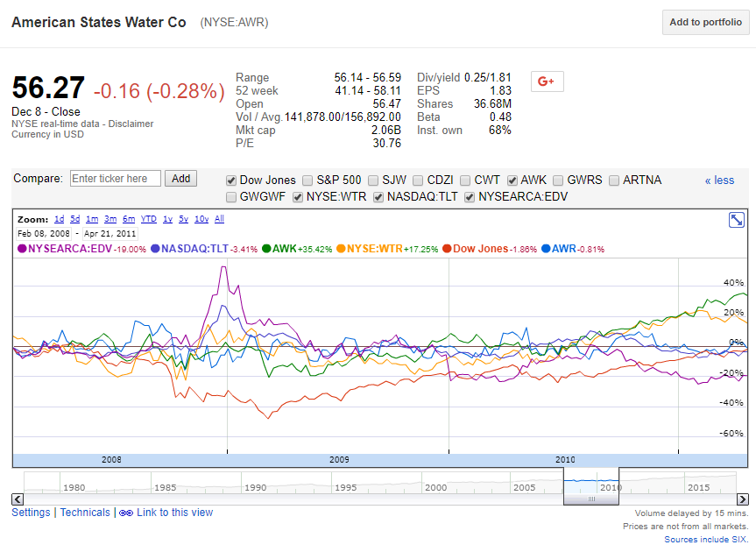Disable the NASDAQ:TLT comparison checkbox
The image size is (756, 559).
point(378,197)
